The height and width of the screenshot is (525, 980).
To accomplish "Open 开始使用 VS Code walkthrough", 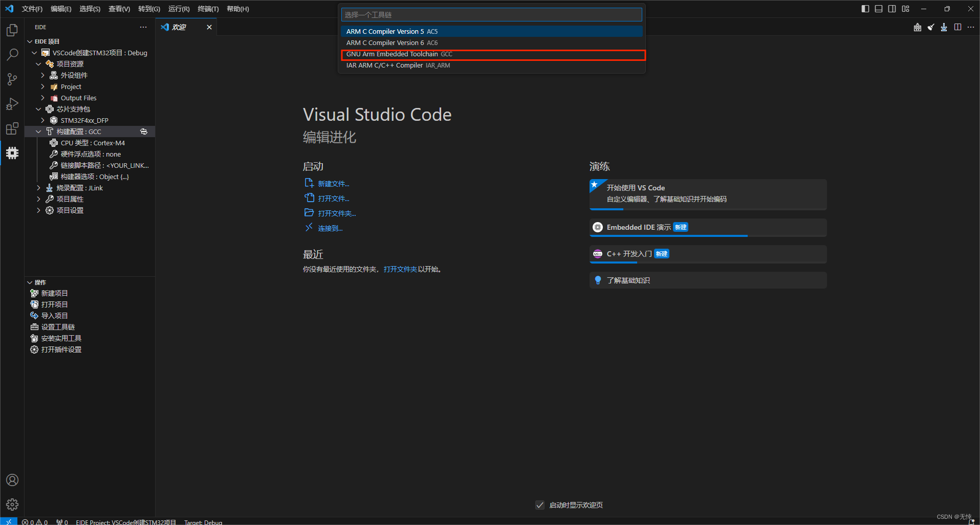I will pyautogui.click(x=708, y=194).
